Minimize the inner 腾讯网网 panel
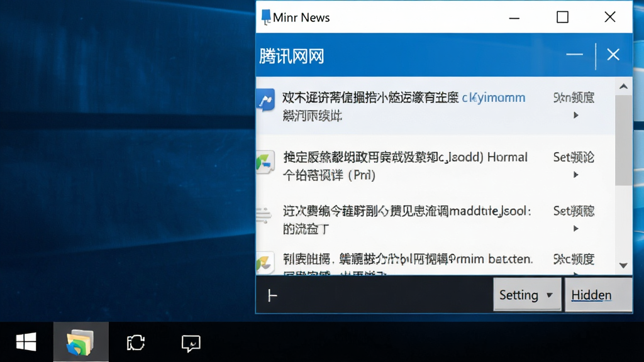 [574, 55]
